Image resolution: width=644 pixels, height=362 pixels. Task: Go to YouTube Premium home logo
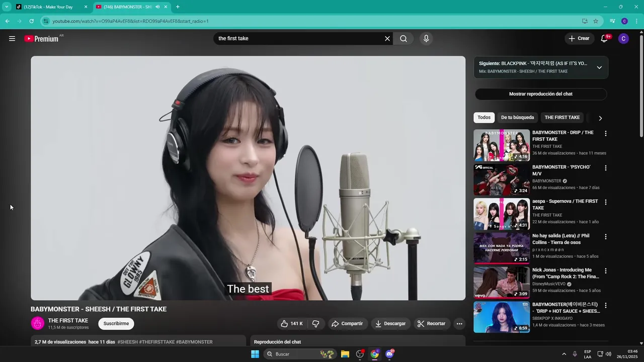point(41,39)
